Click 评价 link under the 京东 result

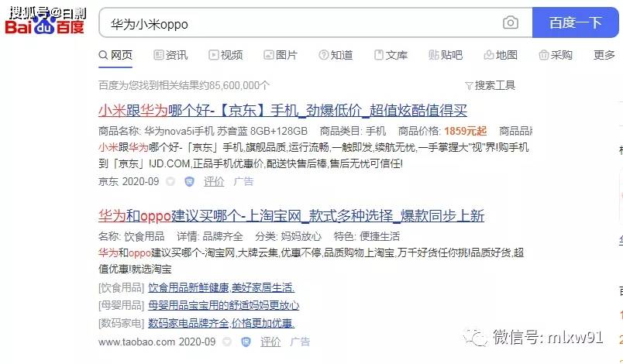coord(214,181)
